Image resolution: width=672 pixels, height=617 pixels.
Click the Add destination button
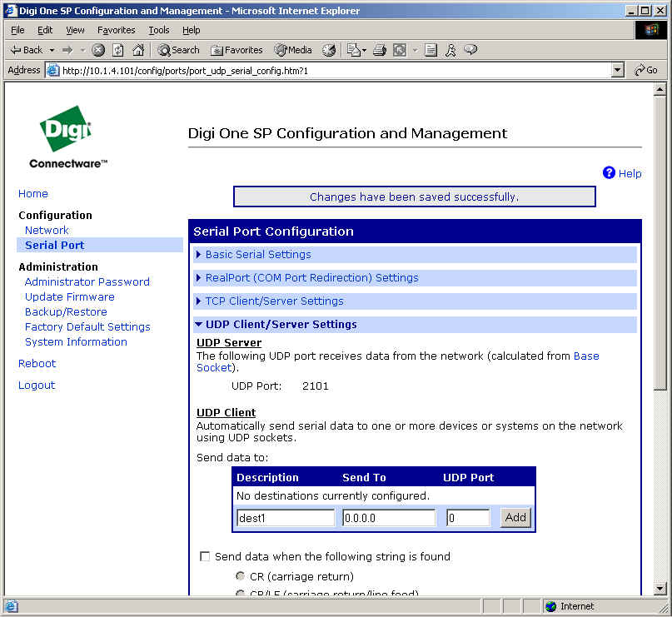pos(515,518)
